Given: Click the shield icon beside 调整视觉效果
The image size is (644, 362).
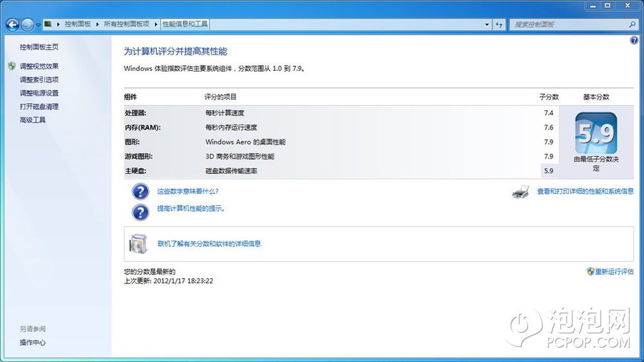Looking at the screenshot, I should (12, 66).
